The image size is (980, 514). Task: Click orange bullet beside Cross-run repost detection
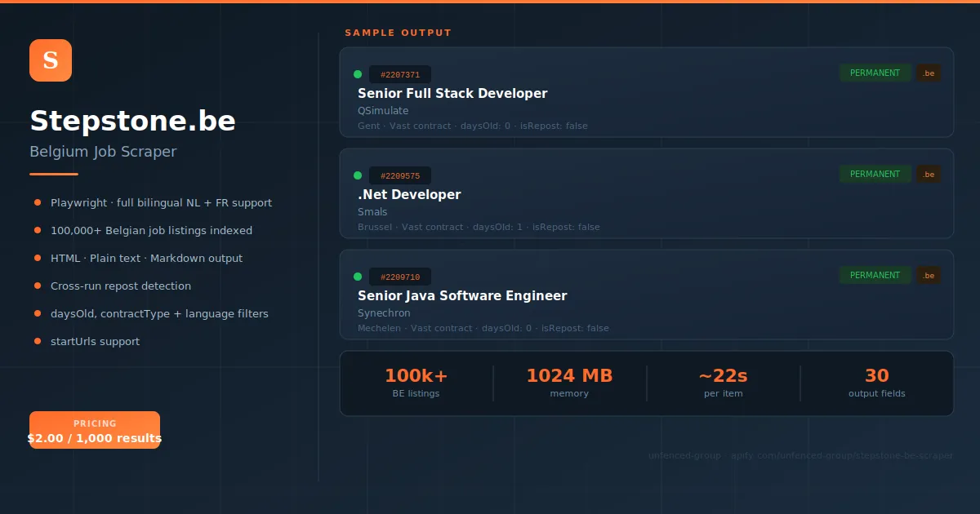38,286
